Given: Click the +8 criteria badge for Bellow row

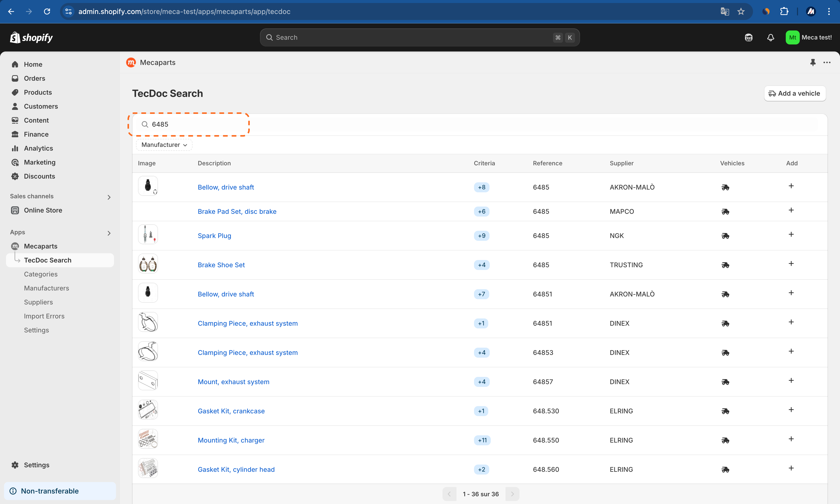Looking at the screenshot, I should click(481, 187).
